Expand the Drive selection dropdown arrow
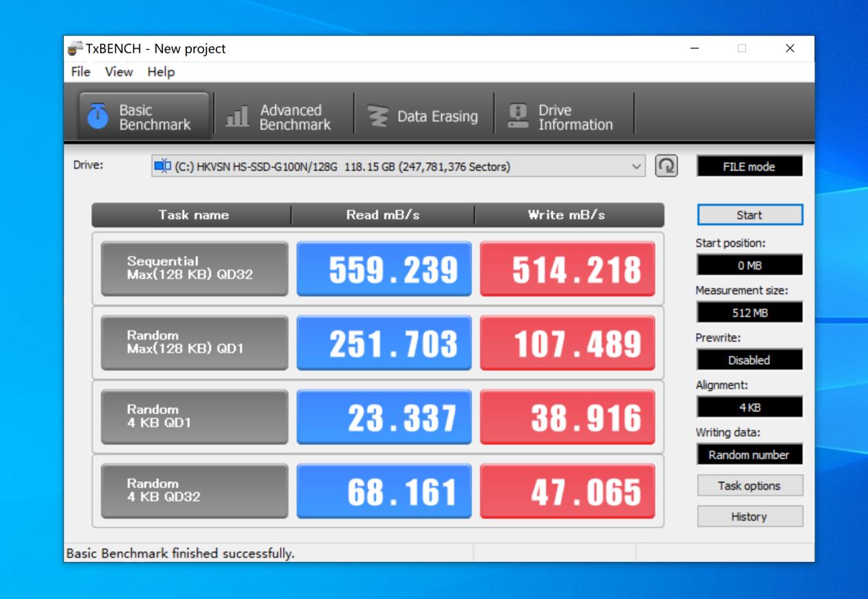Screen dimensions: 868x599 (x=636, y=166)
